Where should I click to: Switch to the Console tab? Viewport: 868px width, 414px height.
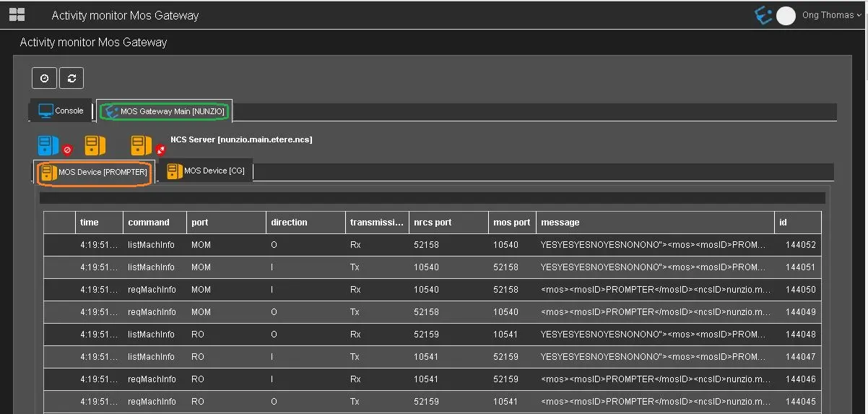click(61, 111)
